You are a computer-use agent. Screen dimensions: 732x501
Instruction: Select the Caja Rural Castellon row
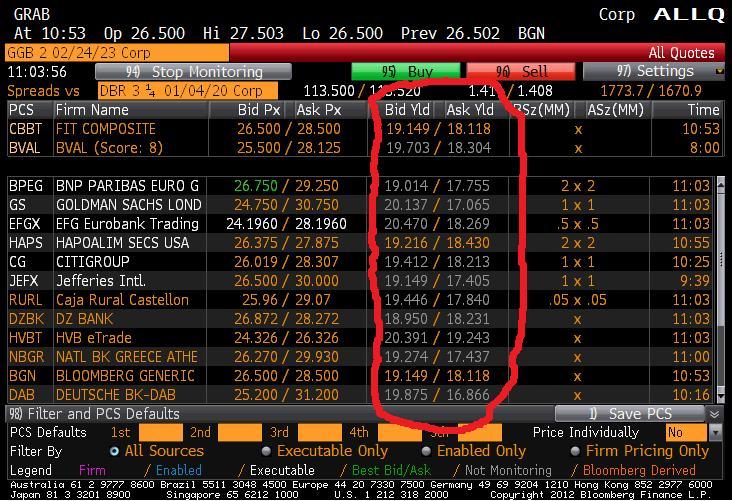(361, 300)
